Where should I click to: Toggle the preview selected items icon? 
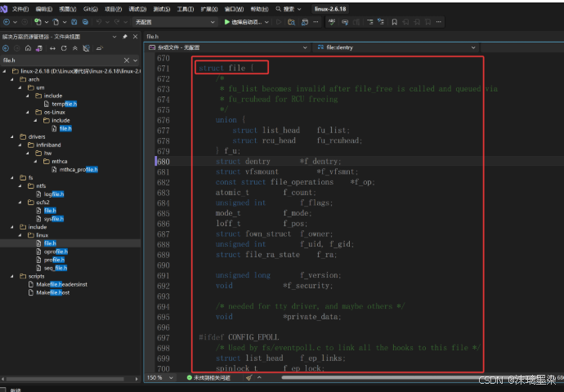[100, 48]
